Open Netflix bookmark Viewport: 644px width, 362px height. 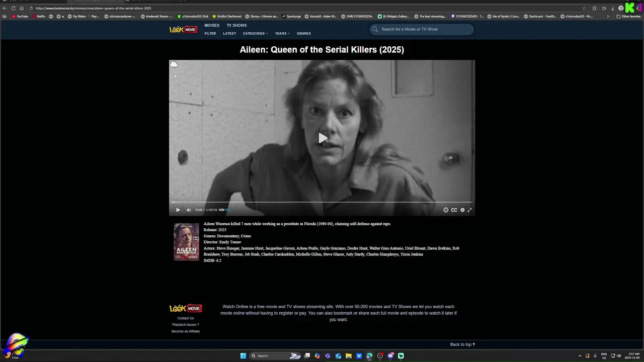[39, 16]
